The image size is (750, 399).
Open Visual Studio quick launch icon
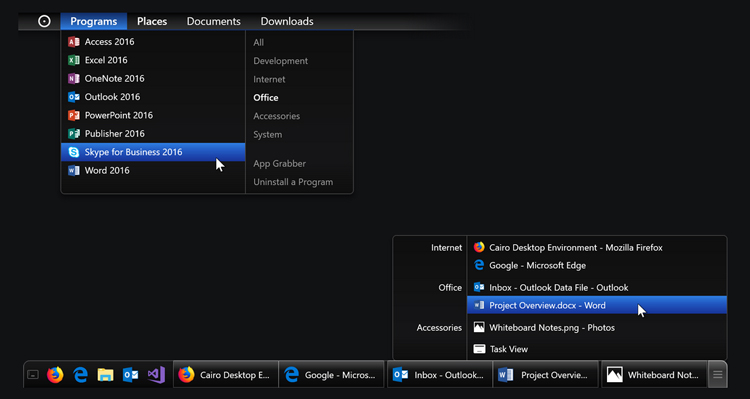click(x=156, y=375)
